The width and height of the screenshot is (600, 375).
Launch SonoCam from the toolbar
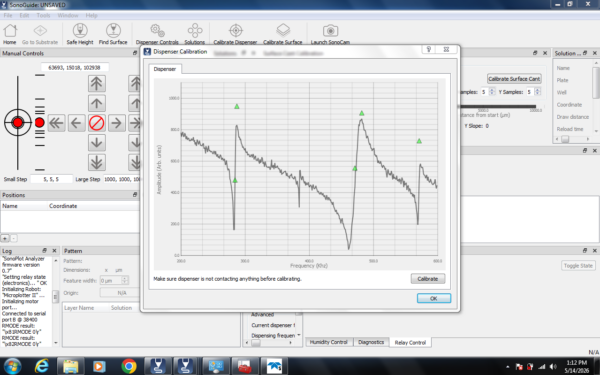(x=330, y=34)
